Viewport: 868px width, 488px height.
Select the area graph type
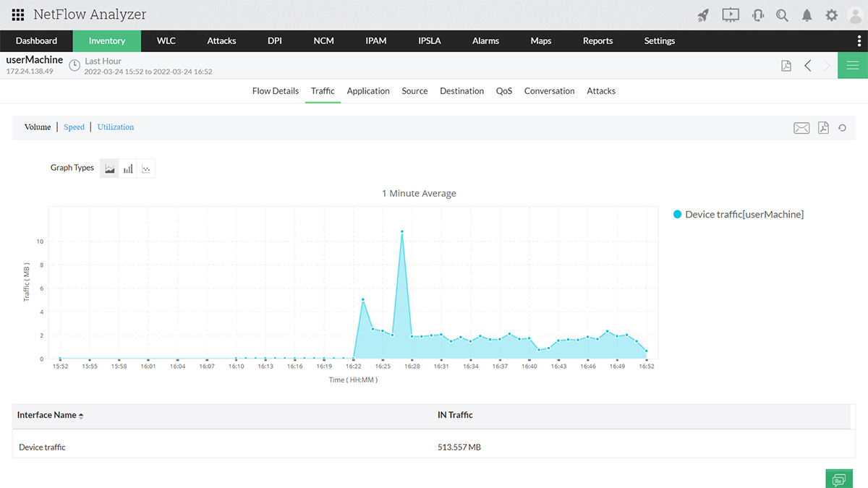click(x=110, y=168)
